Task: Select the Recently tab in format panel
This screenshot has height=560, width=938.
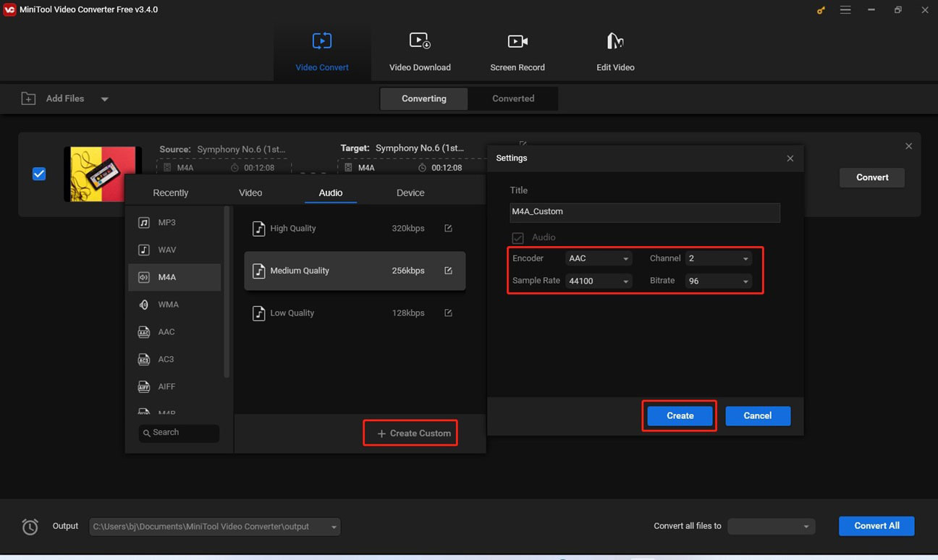Action: (171, 192)
